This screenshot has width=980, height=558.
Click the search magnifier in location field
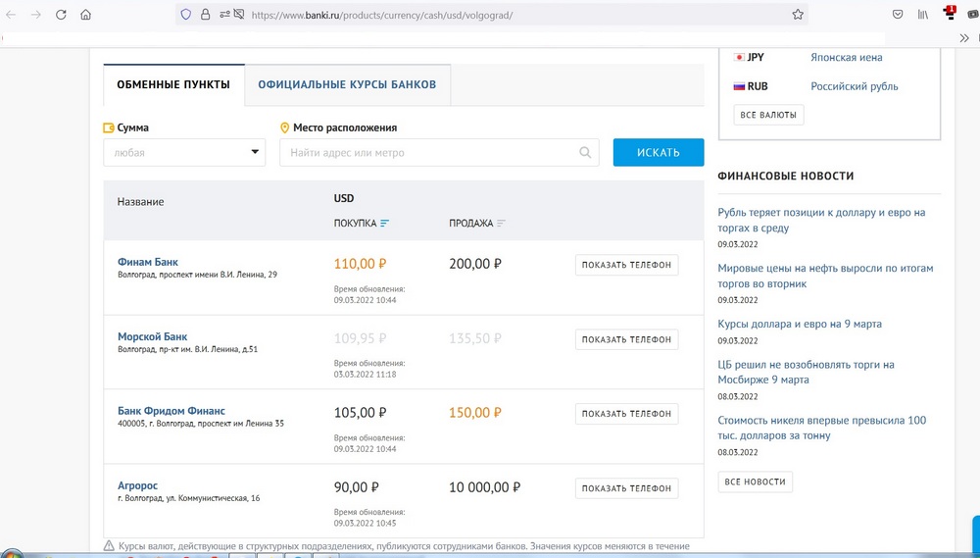[x=585, y=153]
